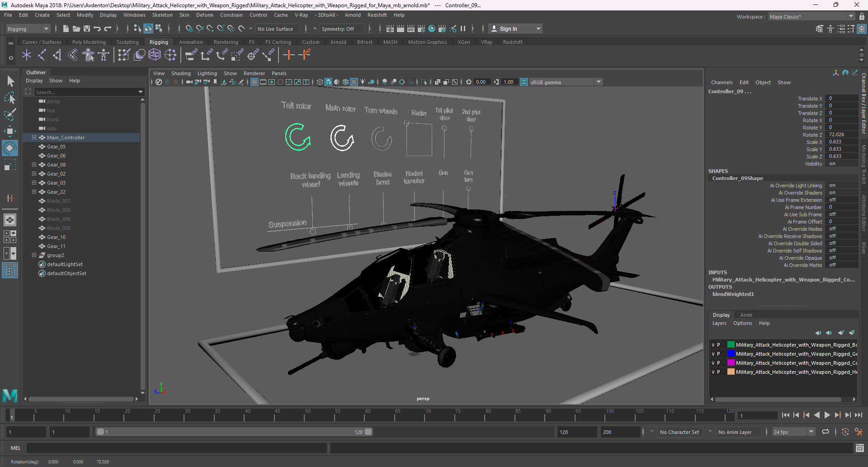Click the green color swatch of Rigged_Bo layer

[731, 345]
